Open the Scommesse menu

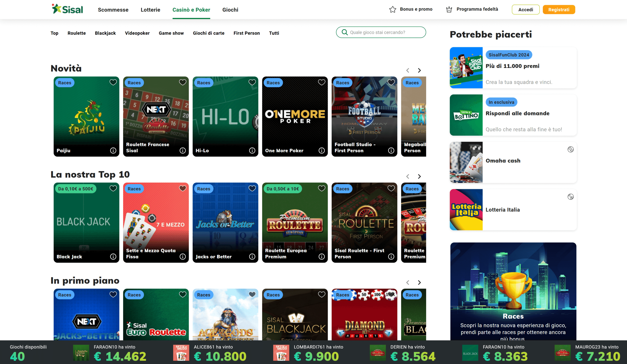click(113, 10)
